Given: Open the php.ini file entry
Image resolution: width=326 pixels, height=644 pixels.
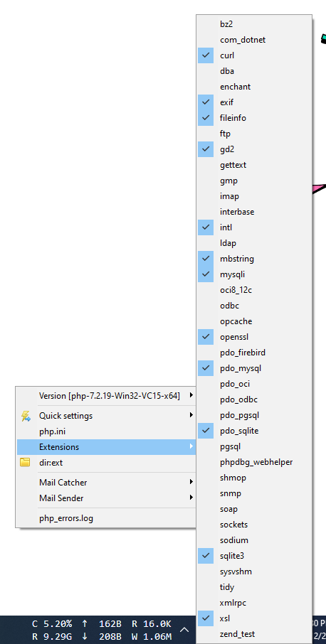Looking at the screenshot, I should (106, 431).
